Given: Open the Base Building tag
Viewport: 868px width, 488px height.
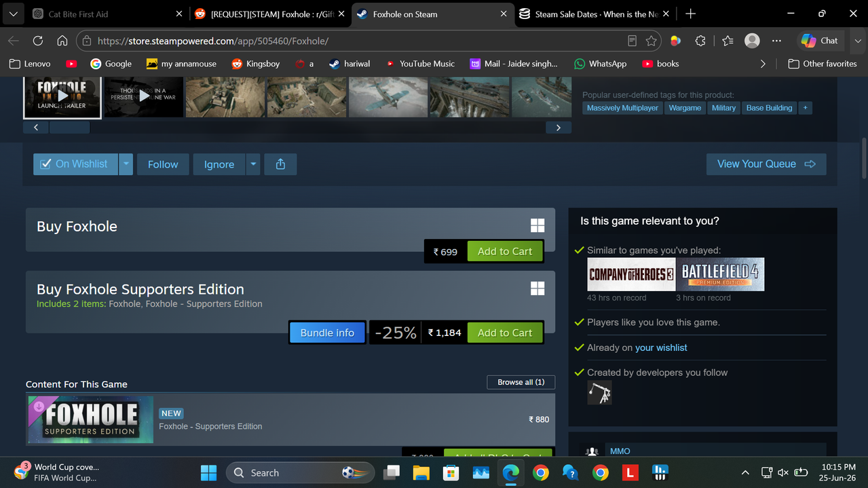Looking at the screenshot, I should (x=769, y=108).
